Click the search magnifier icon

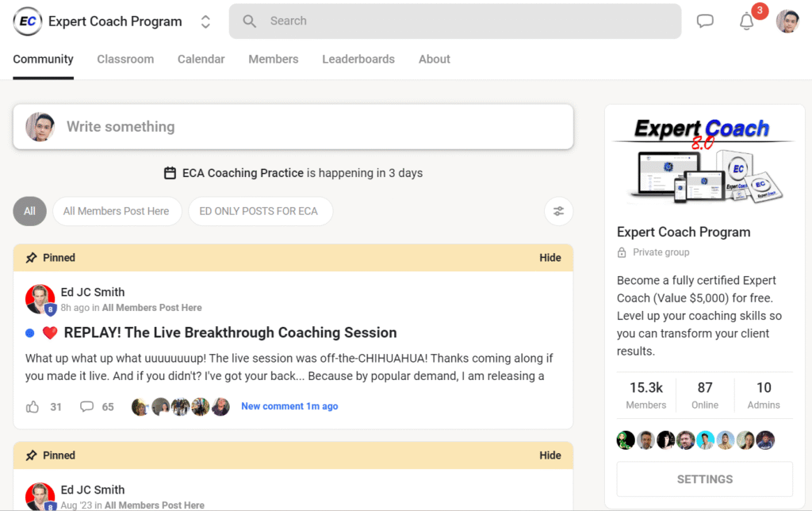[x=249, y=21]
